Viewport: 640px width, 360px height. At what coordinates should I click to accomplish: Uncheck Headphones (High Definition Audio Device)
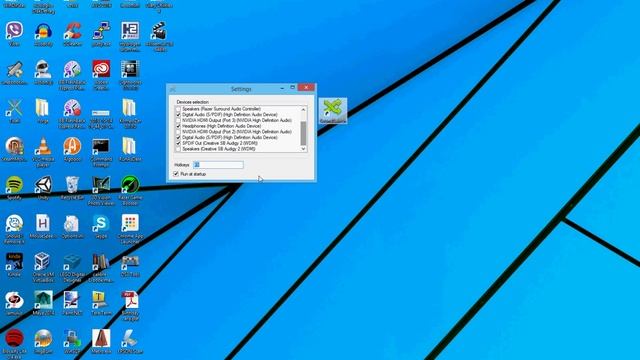tap(178, 126)
